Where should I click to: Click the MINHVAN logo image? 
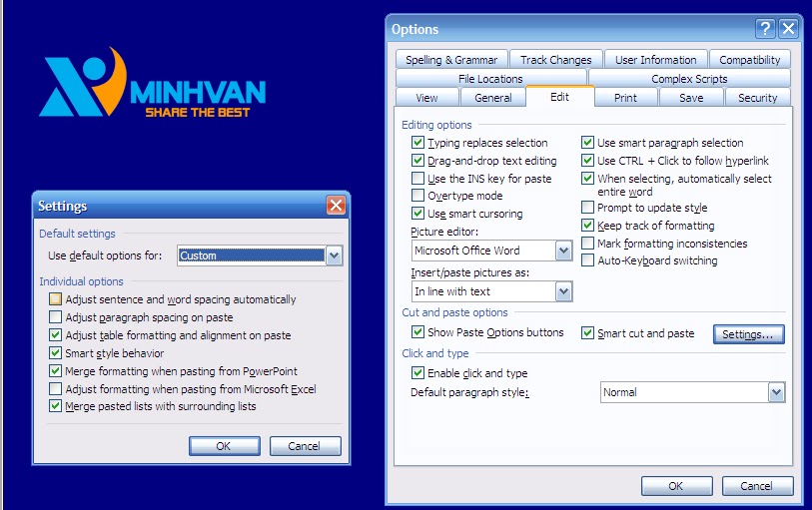click(x=152, y=83)
